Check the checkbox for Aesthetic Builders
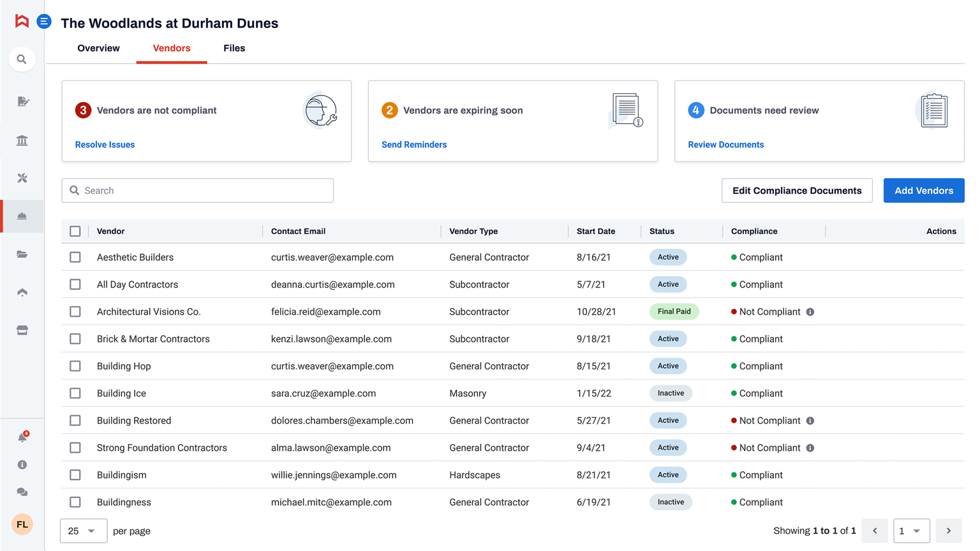The height and width of the screenshot is (551, 980). (75, 257)
